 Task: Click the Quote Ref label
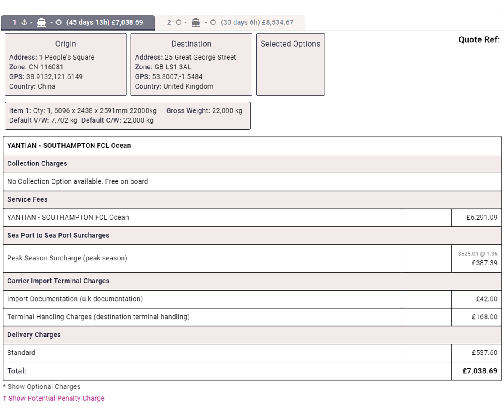(x=479, y=40)
